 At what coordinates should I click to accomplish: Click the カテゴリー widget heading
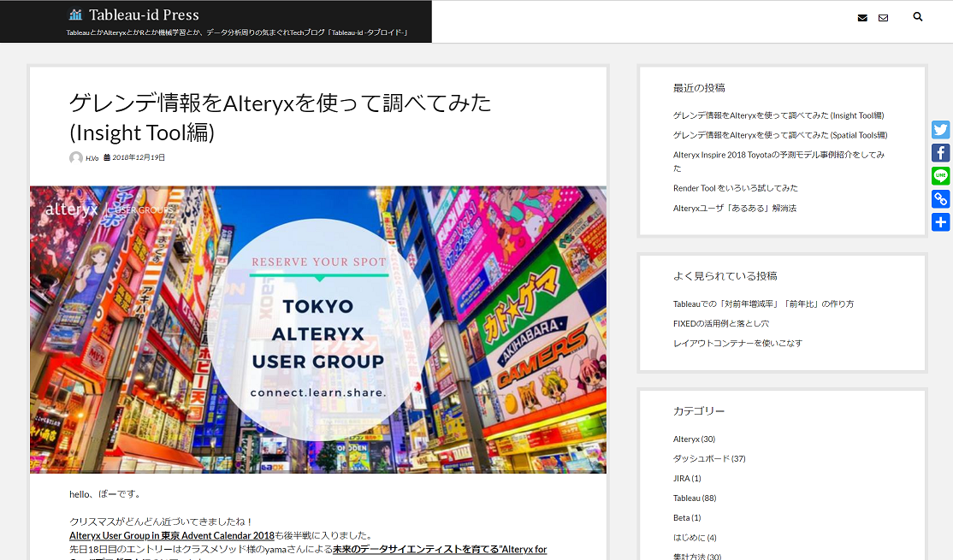pyautogui.click(x=699, y=411)
